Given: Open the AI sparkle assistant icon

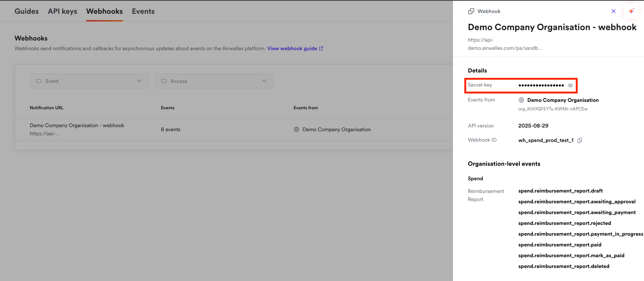Looking at the screenshot, I should tap(631, 11).
